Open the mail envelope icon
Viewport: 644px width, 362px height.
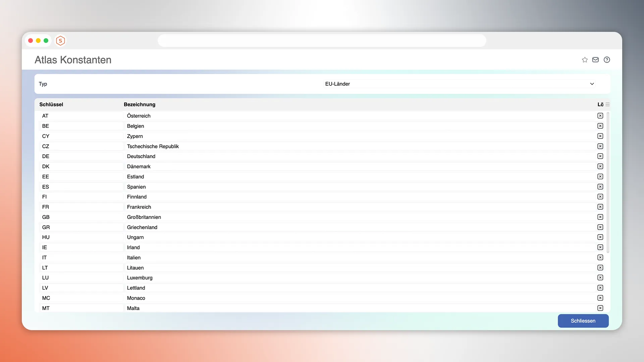pos(595,60)
